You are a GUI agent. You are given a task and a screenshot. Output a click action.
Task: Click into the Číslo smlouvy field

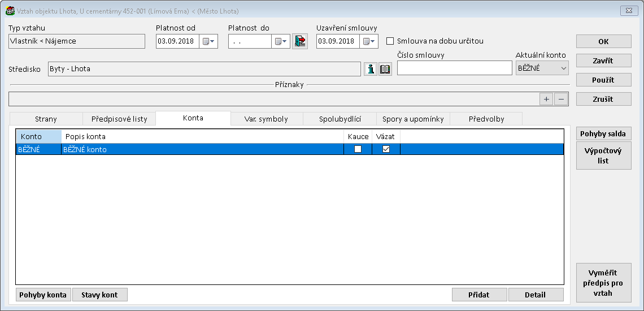[454, 68]
